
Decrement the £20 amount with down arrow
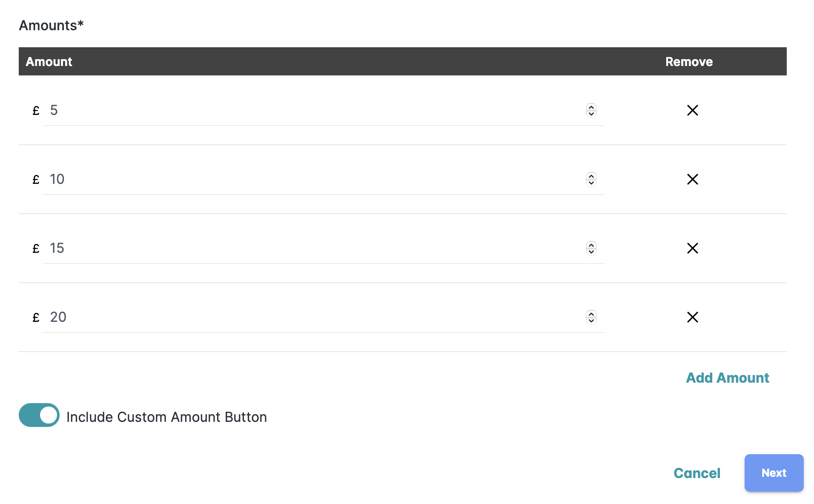coord(591,321)
